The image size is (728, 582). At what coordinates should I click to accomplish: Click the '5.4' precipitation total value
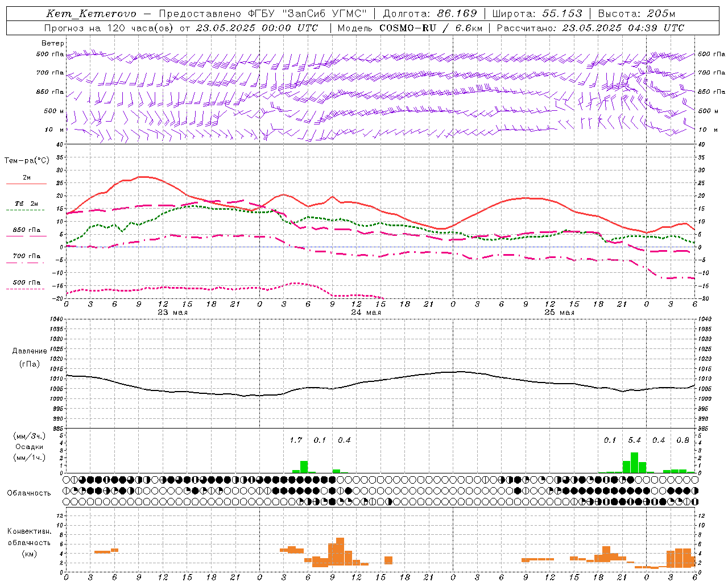click(x=634, y=440)
